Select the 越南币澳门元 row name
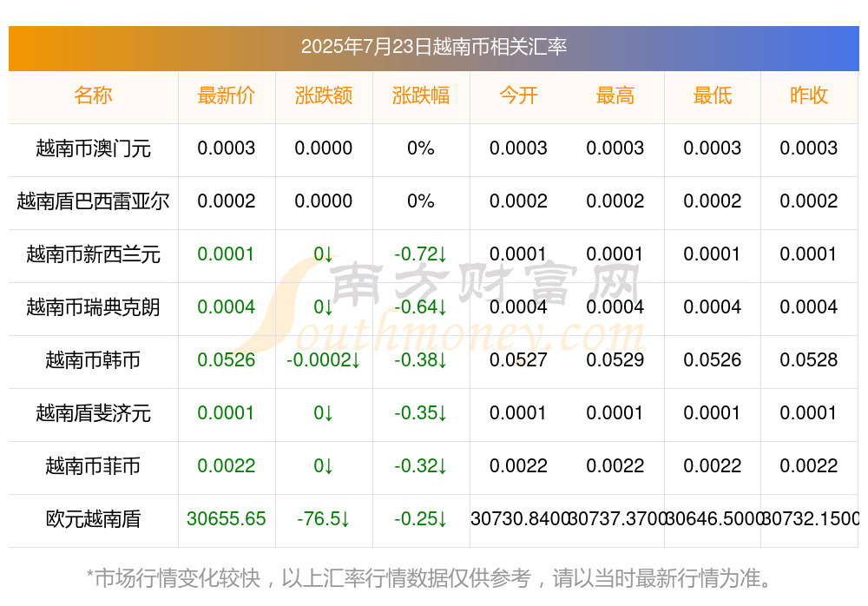Screen dimensions: 868x606 tap(93, 148)
